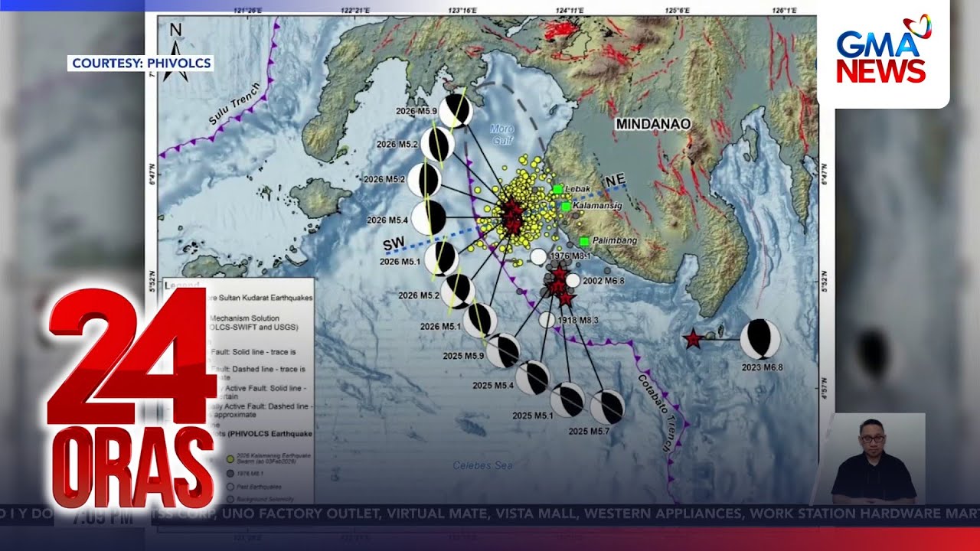Image resolution: width=980 pixels, height=551 pixels.
Task: Click the 24 Oras program logo
Action: [132, 396]
